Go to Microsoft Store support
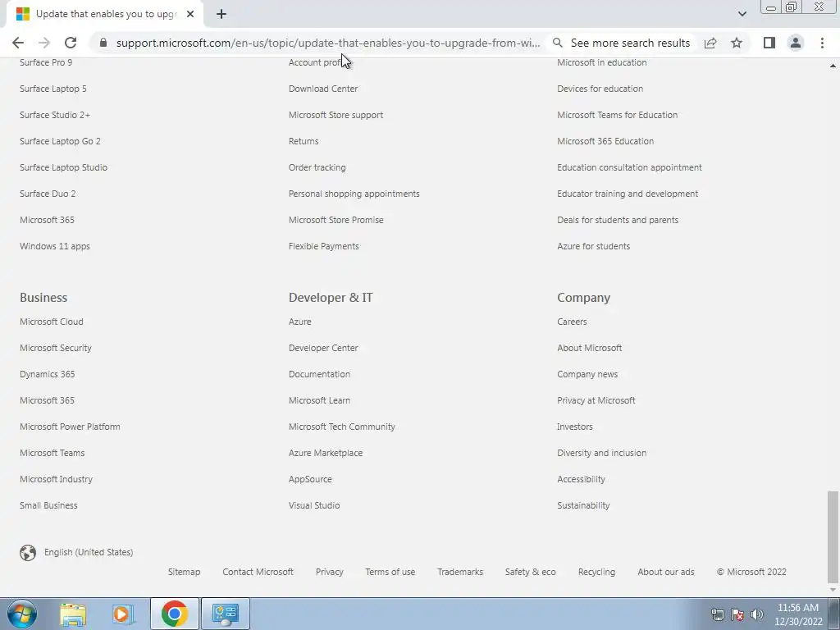 click(x=336, y=115)
